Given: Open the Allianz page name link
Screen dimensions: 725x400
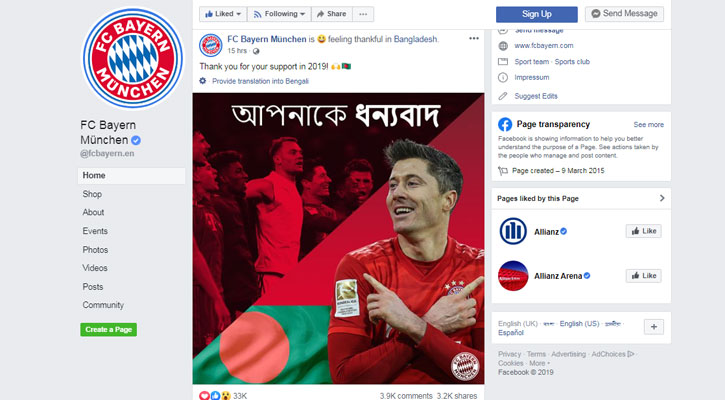Looking at the screenshot, I should pos(546,232).
